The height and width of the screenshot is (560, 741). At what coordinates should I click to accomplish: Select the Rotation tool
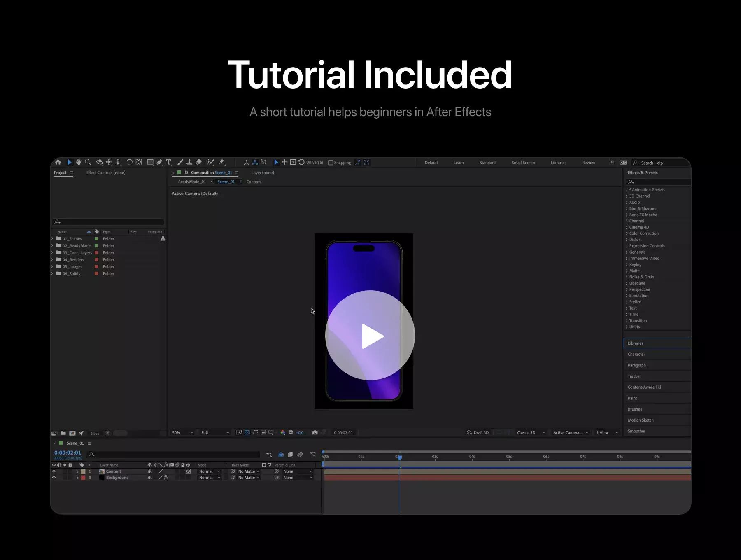(129, 162)
